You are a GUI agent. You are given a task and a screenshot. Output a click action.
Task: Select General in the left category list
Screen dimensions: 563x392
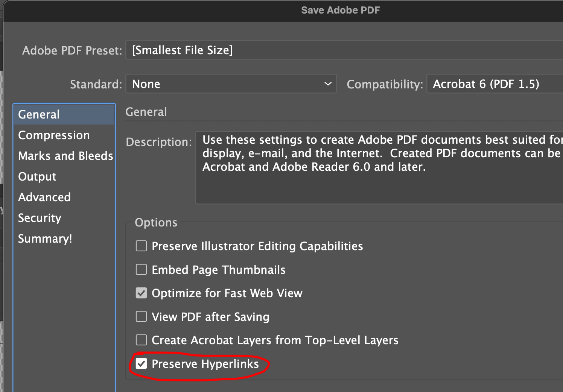pos(39,114)
